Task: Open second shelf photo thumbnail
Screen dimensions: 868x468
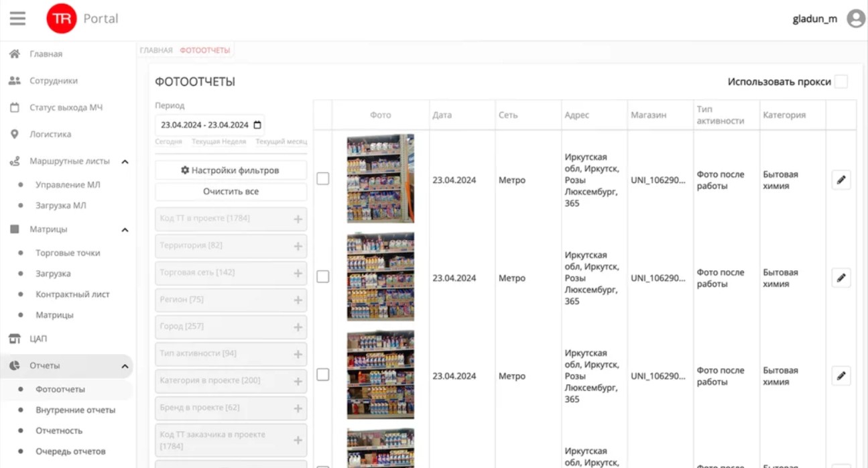Action: 380,276
